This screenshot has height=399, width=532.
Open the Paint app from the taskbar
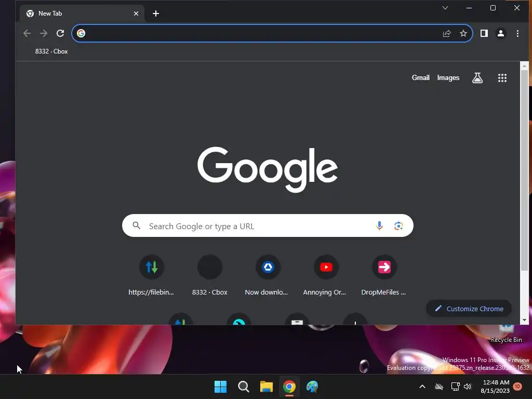[x=312, y=387]
